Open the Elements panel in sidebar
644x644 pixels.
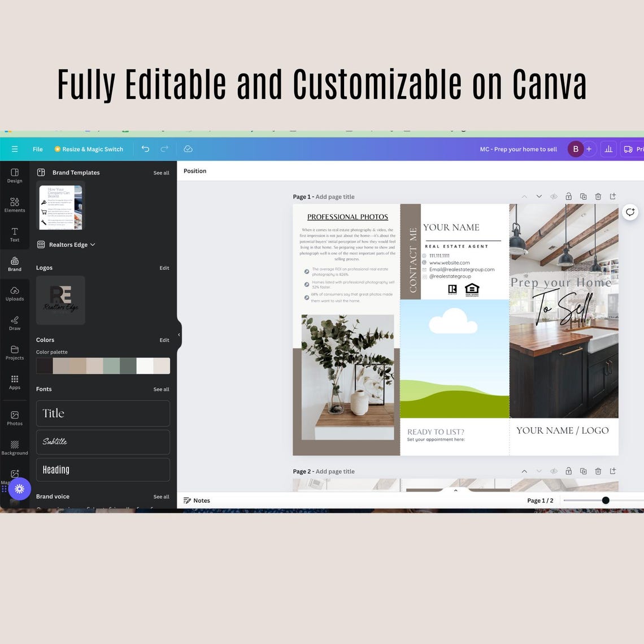point(14,204)
